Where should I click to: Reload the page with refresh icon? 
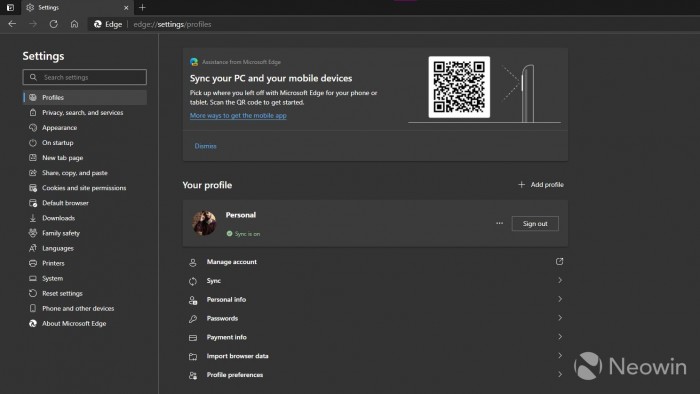(x=54, y=24)
